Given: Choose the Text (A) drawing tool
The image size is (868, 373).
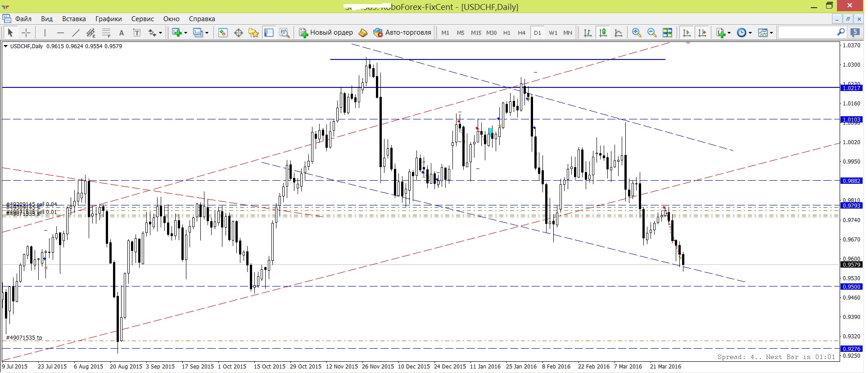Looking at the screenshot, I should 121,32.
